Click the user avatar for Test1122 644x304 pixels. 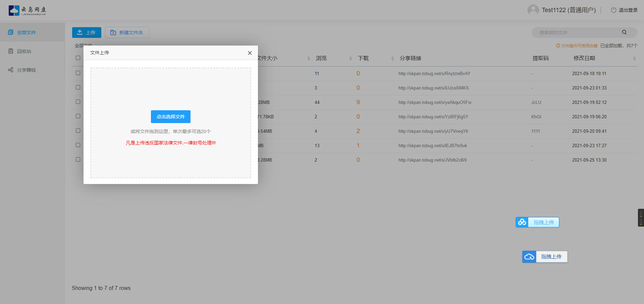(533, 10)
